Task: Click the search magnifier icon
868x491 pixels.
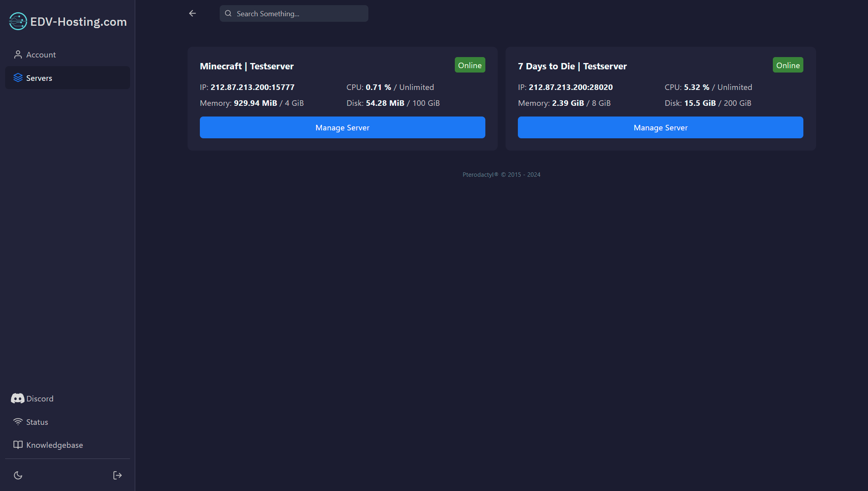Action: click(x=228, y=13)
